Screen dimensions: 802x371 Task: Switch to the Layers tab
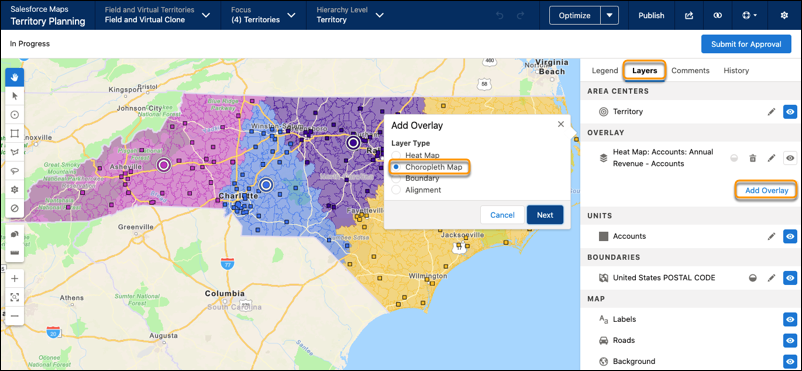(x=644, y=71)
